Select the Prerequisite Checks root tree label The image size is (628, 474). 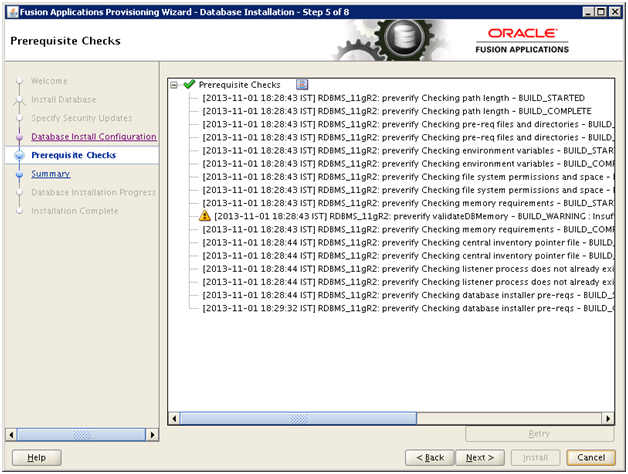[240, 85]
